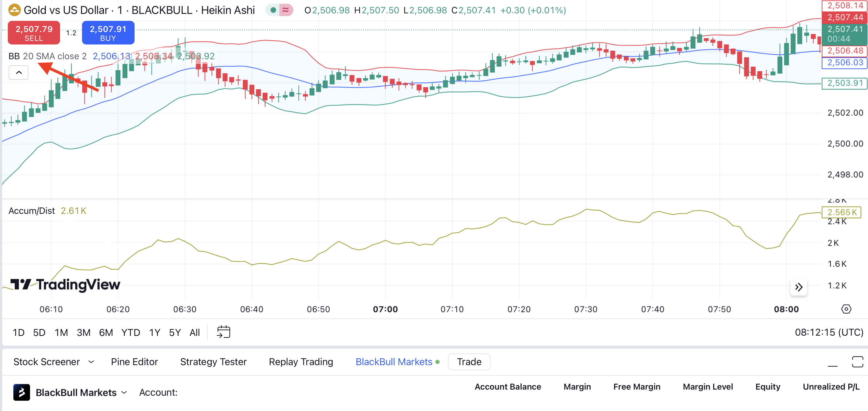The height and width of the screenshot is (411, 868).
Task: Click the green market status dot
Action: tap(273, 10)
